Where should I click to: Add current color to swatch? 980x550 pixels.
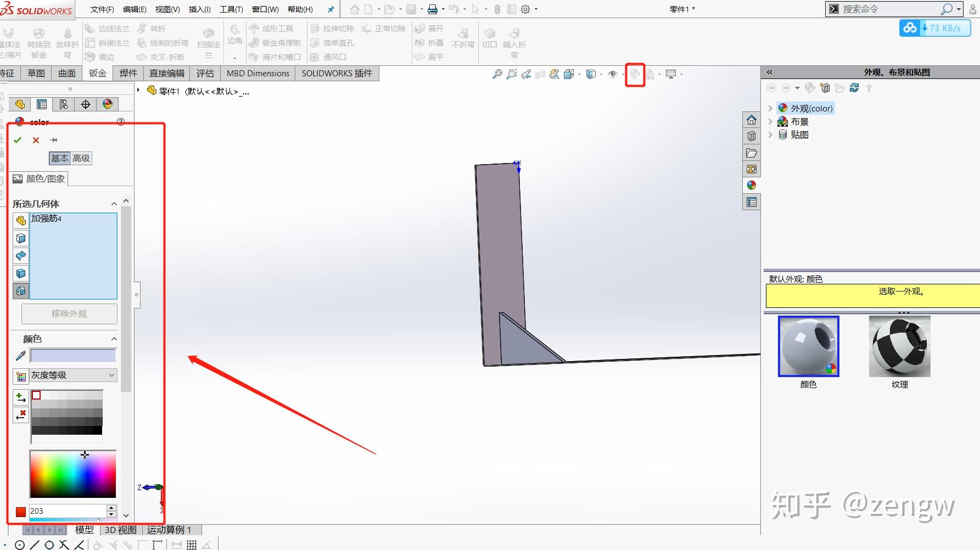tap(21, 397)
